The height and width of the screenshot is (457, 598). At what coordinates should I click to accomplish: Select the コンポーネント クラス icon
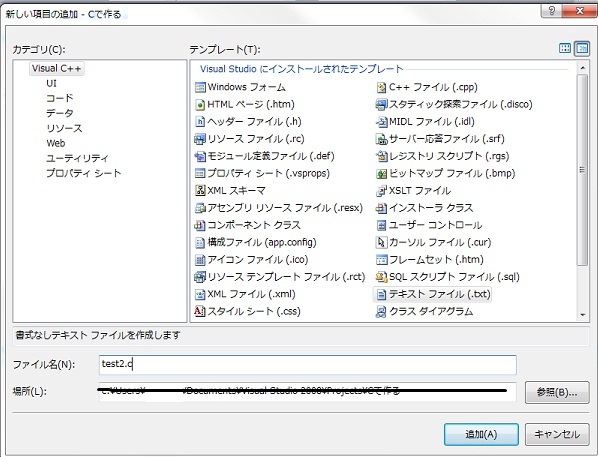(x=200, y=225)
